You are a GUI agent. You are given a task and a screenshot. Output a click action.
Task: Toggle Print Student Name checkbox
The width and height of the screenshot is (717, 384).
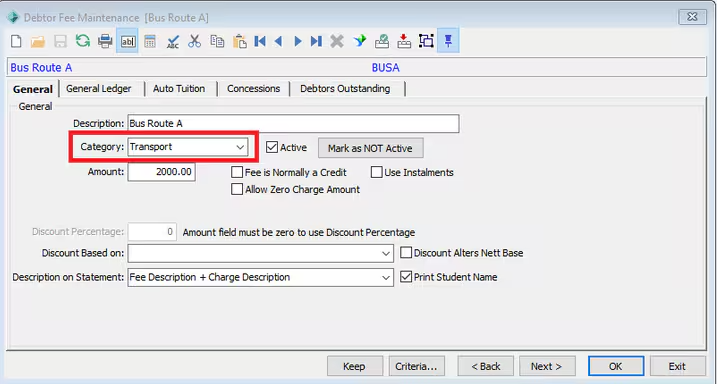pyautogui.click(x=406, y=277)
